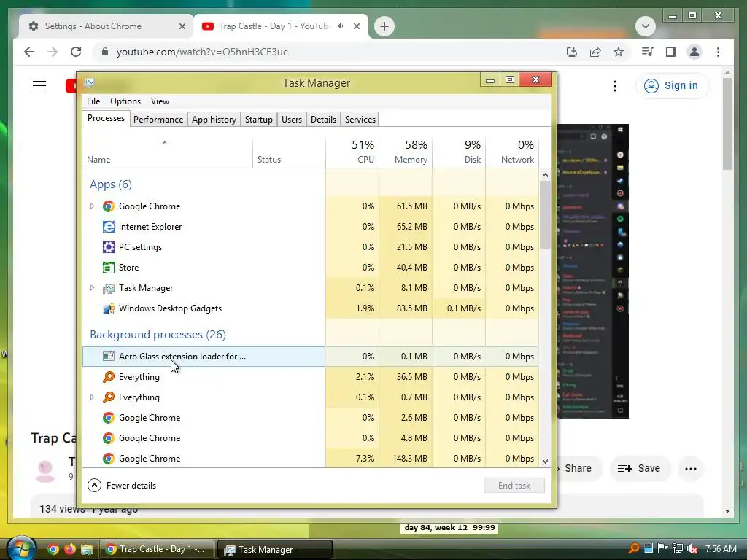
Task: Click the YouTube Sign in button
Action: pyautogui.click(x=672, y=86)
